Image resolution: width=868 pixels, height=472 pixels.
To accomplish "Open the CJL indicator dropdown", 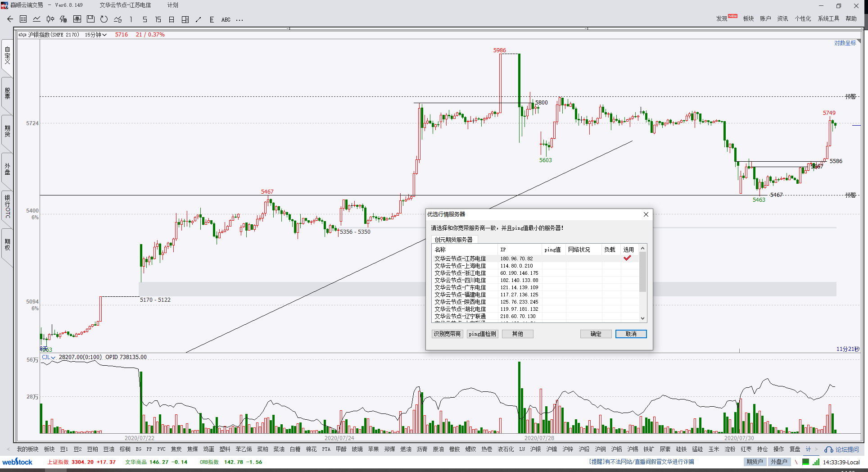I will (48, 357).
